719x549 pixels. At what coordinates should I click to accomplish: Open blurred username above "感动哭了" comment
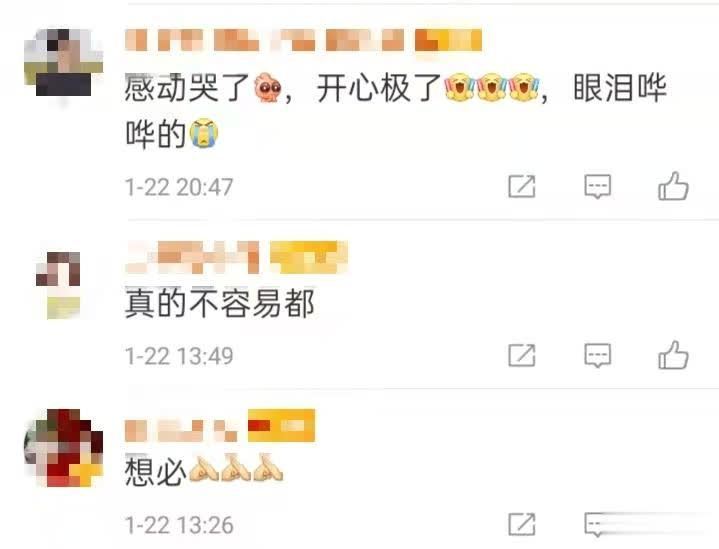[x=264, y=40]
